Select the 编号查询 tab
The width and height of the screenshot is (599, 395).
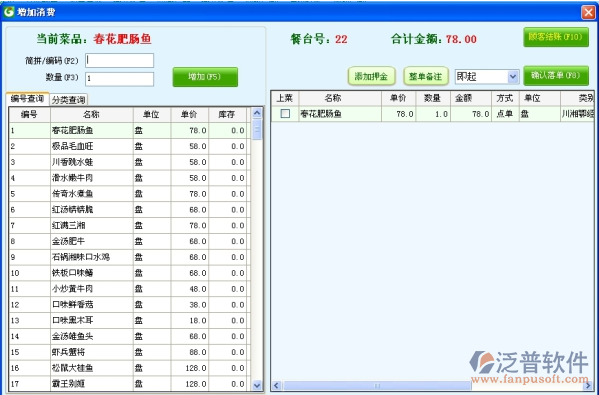click(x=28, y=99)
